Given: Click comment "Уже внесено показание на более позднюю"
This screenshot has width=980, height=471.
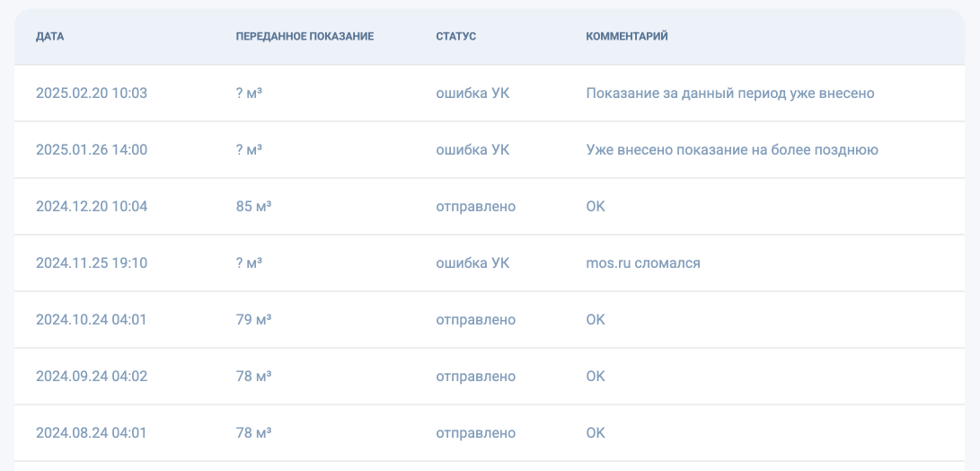Looking at the screenshot, I should [x=731, y=150].
